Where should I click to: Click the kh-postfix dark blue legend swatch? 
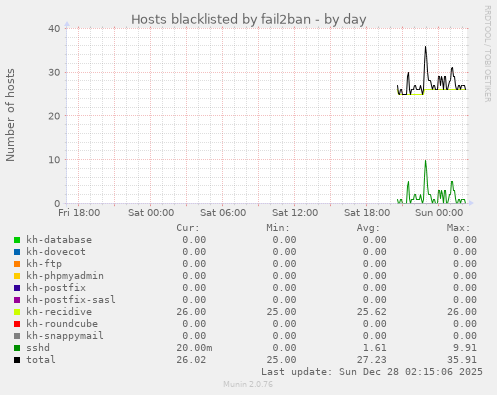point(17,288)
